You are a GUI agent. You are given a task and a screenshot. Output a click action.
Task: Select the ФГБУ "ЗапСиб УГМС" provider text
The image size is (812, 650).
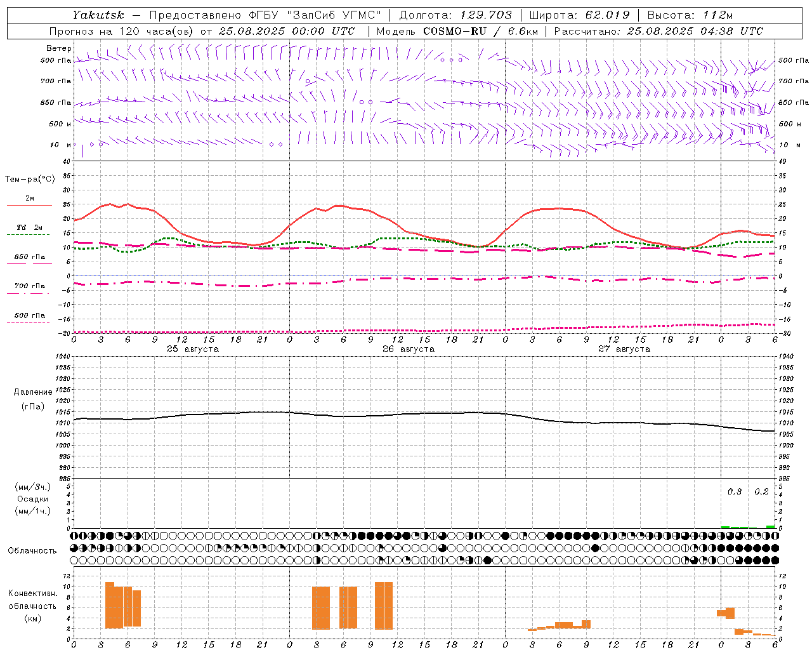pos(314,15)
